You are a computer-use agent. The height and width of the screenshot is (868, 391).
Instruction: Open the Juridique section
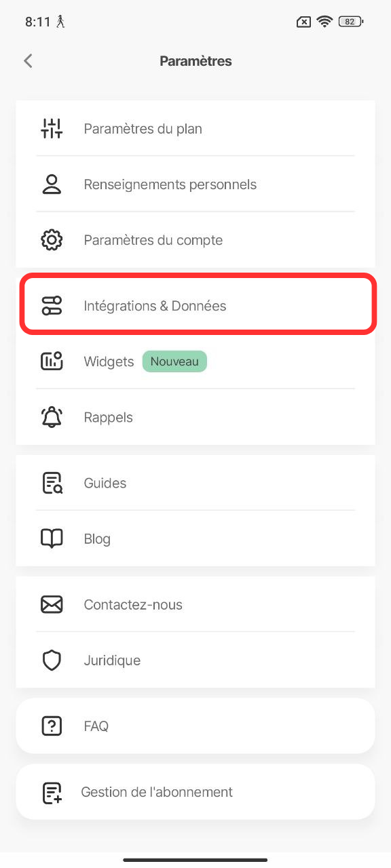195,660
